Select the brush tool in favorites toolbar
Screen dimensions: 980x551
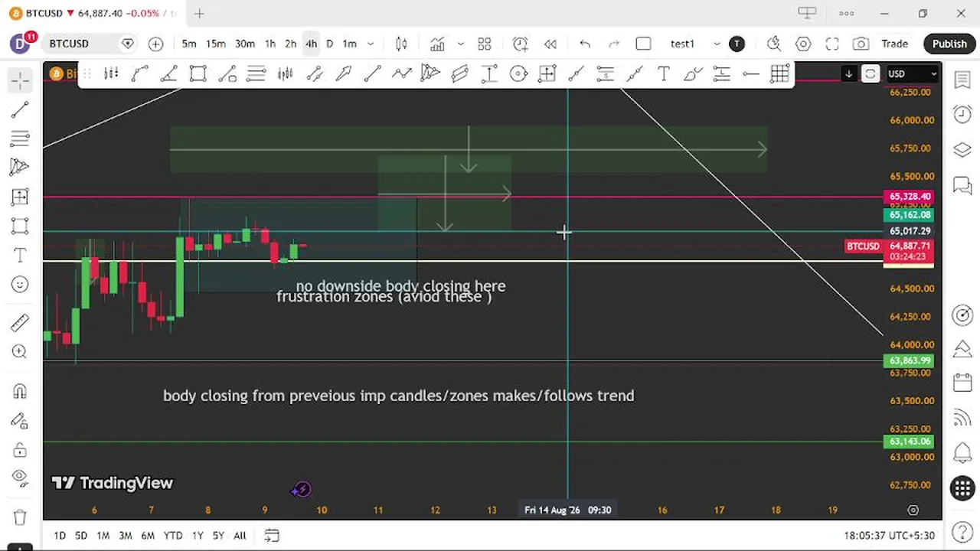click(x=693, y=73)
